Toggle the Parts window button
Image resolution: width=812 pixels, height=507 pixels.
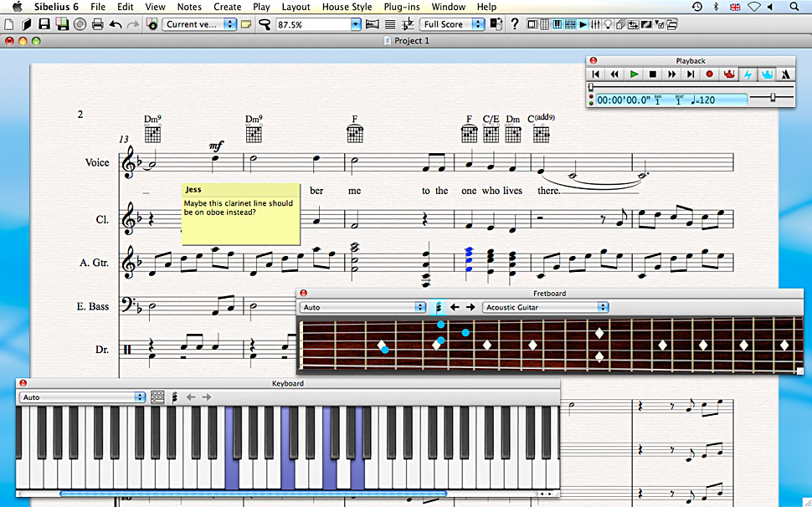[x=620, y=24]
